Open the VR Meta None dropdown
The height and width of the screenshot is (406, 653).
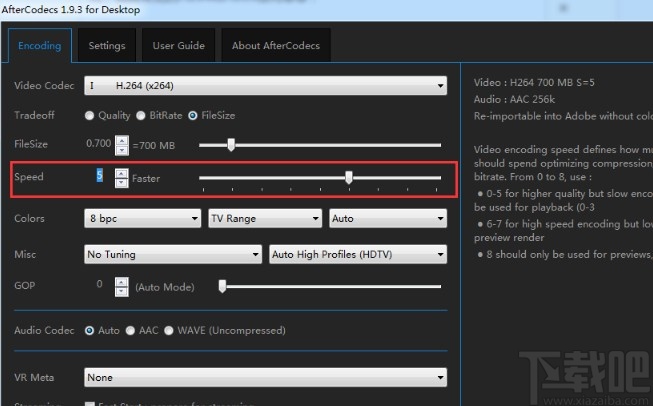[265, 378]
